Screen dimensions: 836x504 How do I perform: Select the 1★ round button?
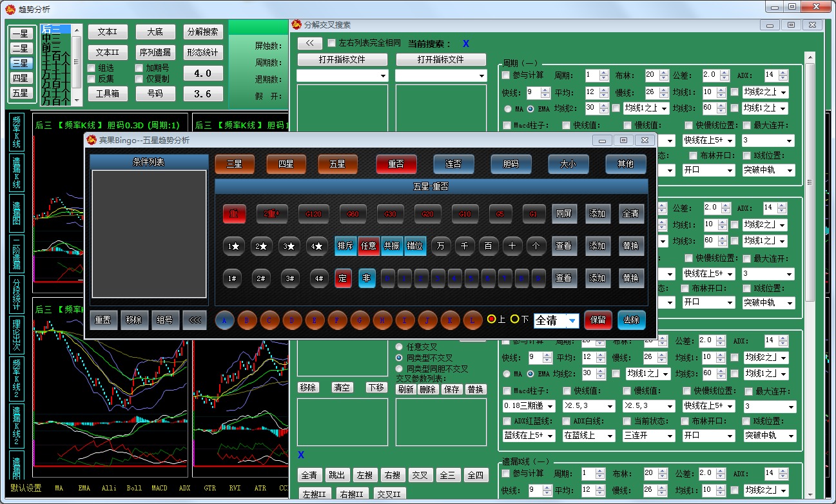click(234, 246)
